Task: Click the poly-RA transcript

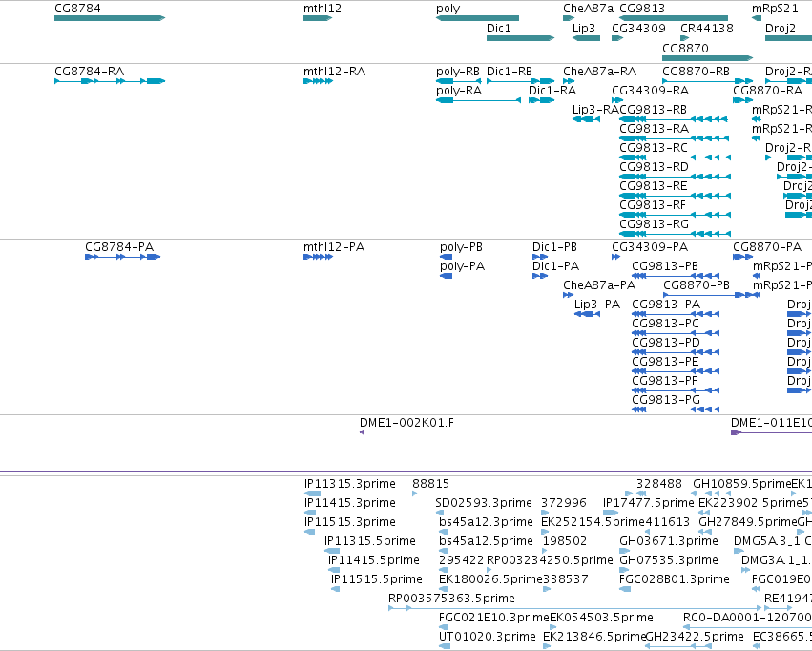Action: [478, 100]
